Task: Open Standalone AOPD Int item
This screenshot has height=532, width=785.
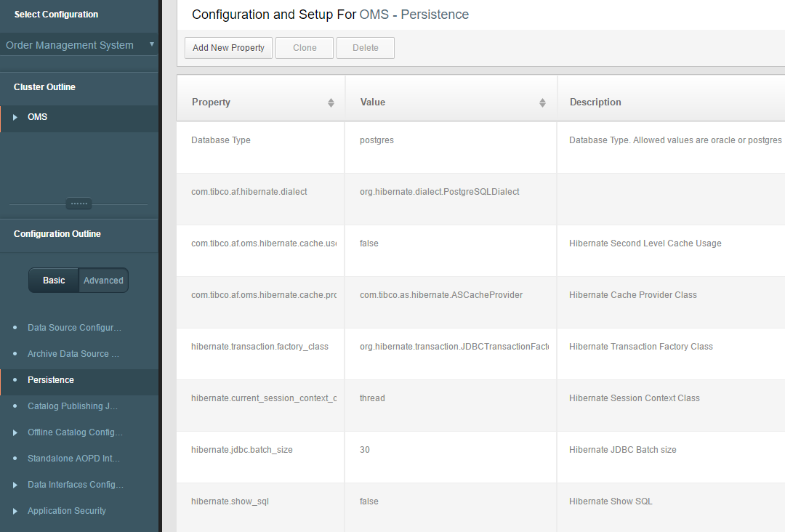Action: coord(73,459)
